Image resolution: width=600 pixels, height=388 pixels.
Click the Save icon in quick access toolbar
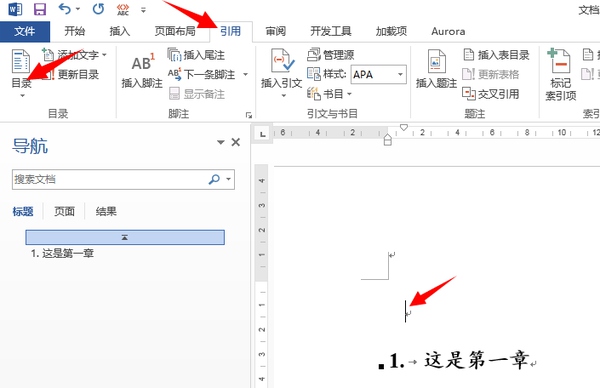[40, 9]
